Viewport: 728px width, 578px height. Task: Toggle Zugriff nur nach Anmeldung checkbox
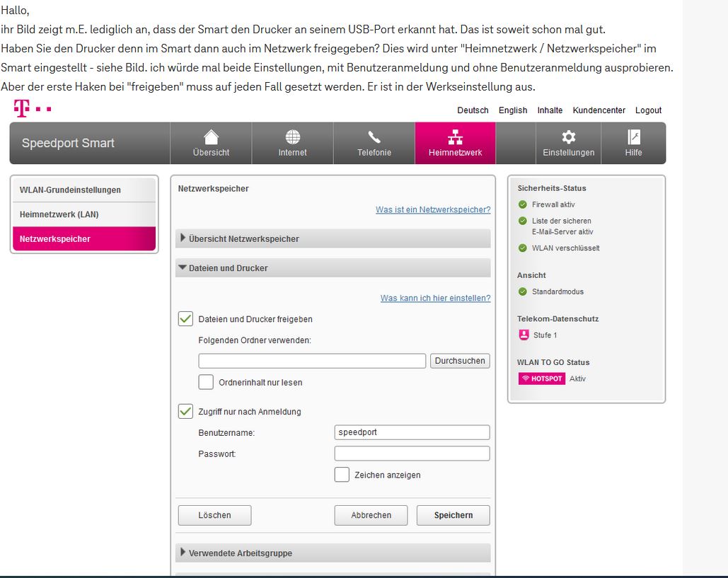185,411
